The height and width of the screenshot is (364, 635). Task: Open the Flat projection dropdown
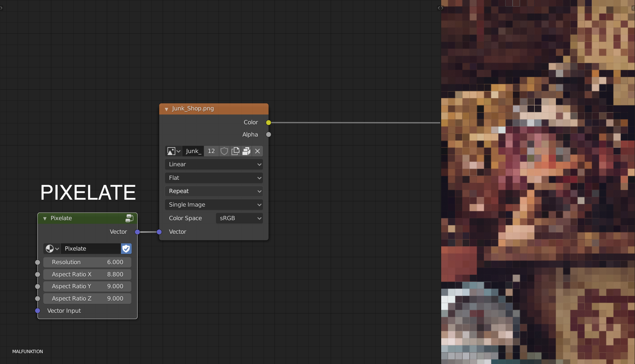[214, 178]
